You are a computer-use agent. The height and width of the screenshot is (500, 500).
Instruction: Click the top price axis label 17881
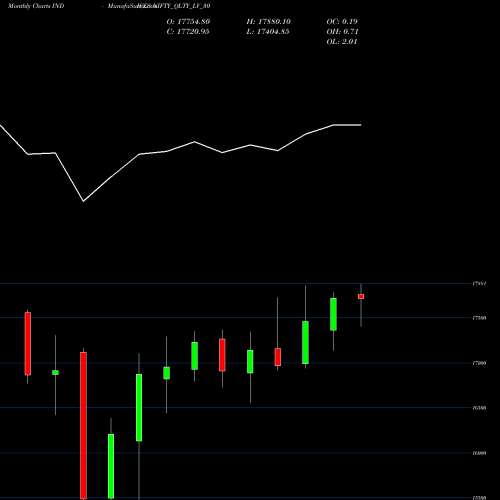479,284
